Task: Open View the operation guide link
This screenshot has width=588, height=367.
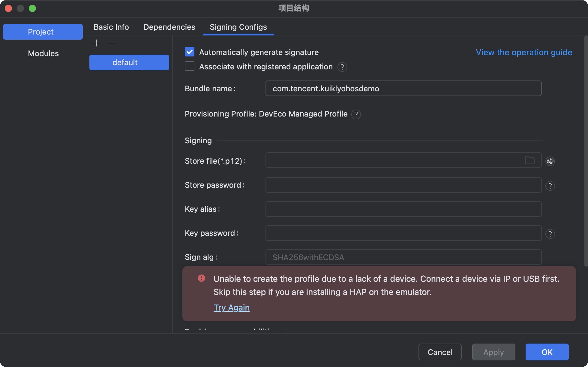Action: 524,52
